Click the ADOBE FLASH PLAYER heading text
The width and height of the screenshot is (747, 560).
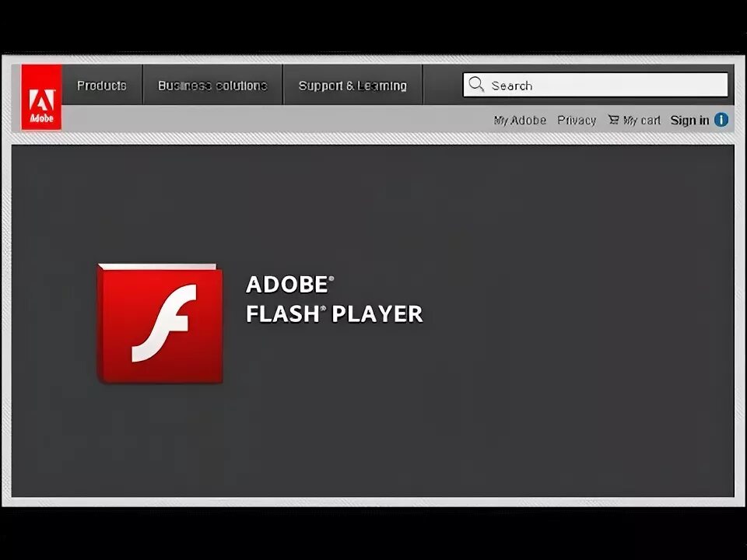(x=334, y=299)
